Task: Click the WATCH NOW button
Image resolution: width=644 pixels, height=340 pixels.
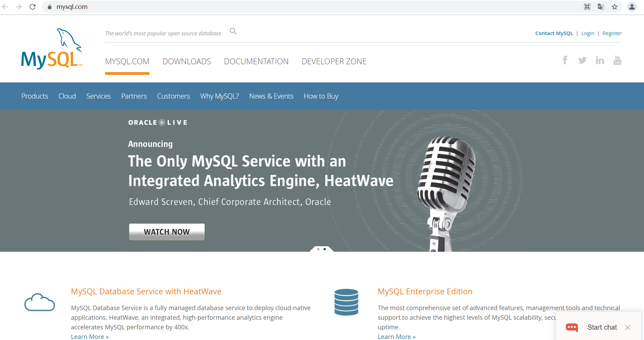Action: pos(167,232)
